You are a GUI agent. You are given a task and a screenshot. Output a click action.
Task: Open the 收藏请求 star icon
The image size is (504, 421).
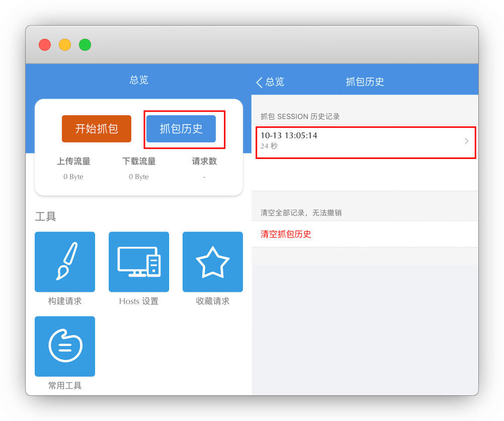pyautogui.click(x=212, y=262)
